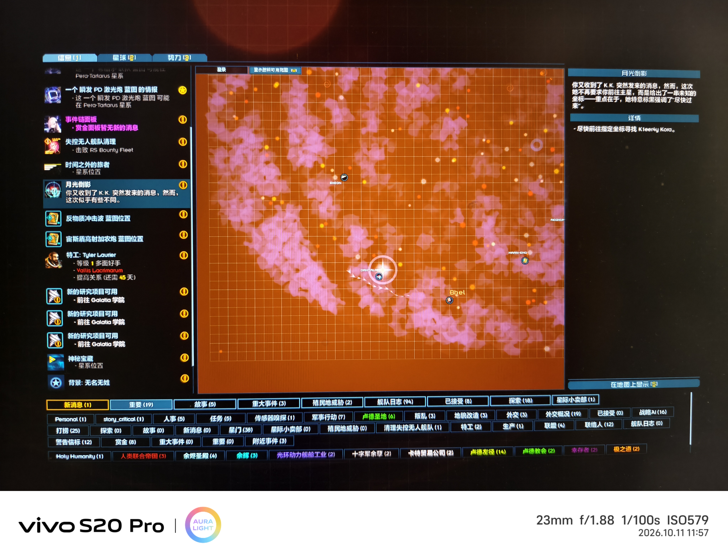Screen dimensions: 728x560
Task: Click the Dantalion fleet marker on map
Action: [x=379, y=276]
